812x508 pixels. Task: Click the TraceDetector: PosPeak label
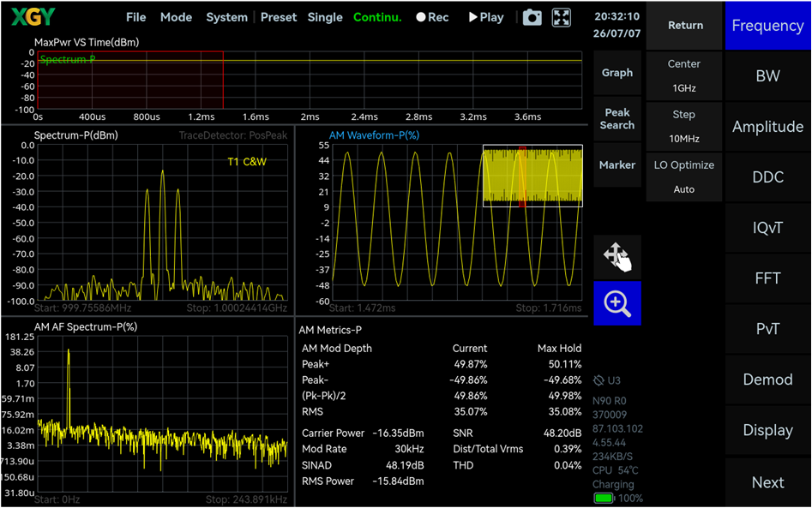pos(233,135)
